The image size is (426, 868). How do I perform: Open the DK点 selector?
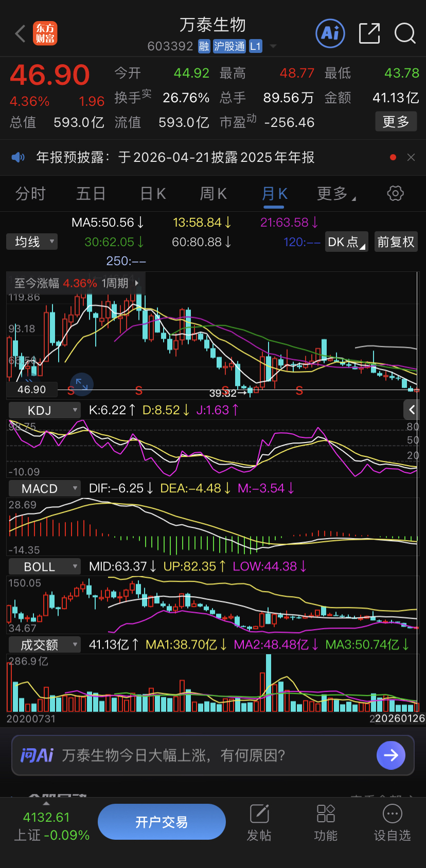click(x=346, y=242)
